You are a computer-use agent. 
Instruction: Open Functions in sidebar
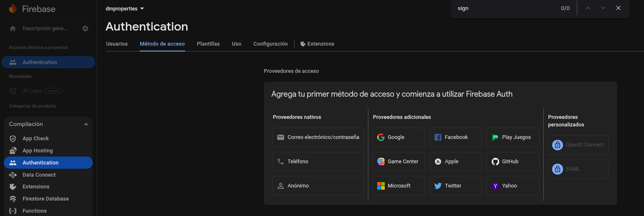(48, 211)
